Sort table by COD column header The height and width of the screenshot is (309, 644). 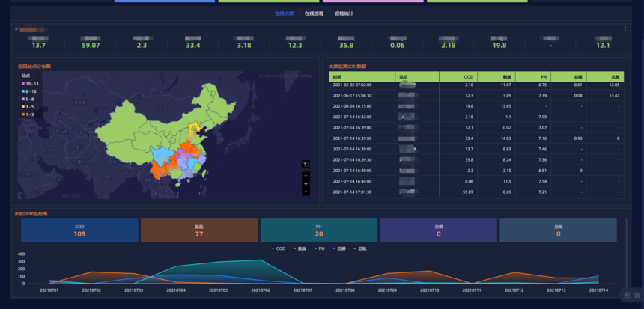pos(469,76)
